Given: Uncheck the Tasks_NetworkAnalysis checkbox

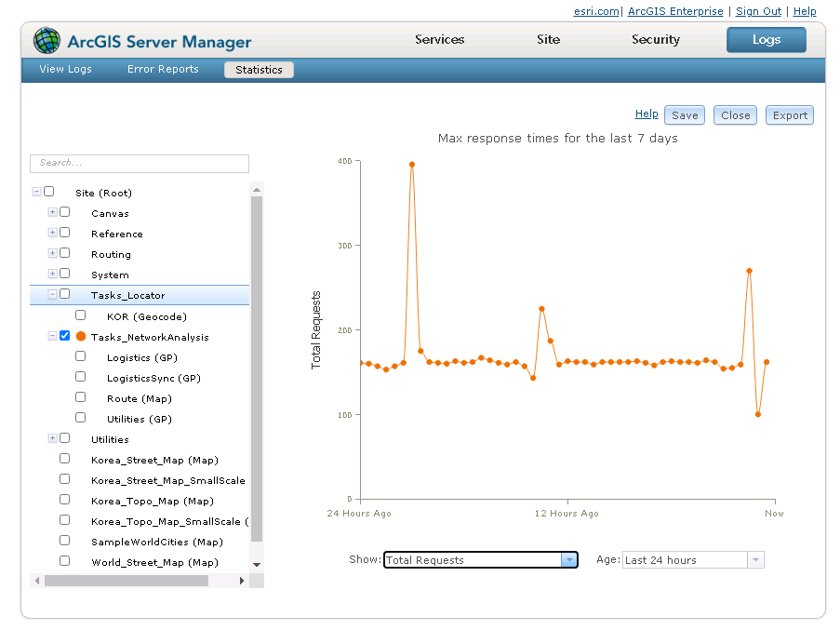Looking at the screenshot, I should point(65,335).
